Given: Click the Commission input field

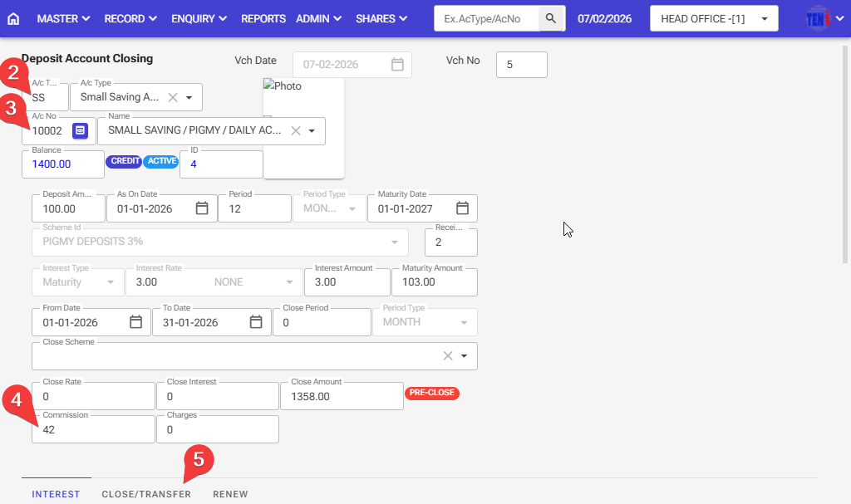Looking at the screenshot, I should click(93, 430).
